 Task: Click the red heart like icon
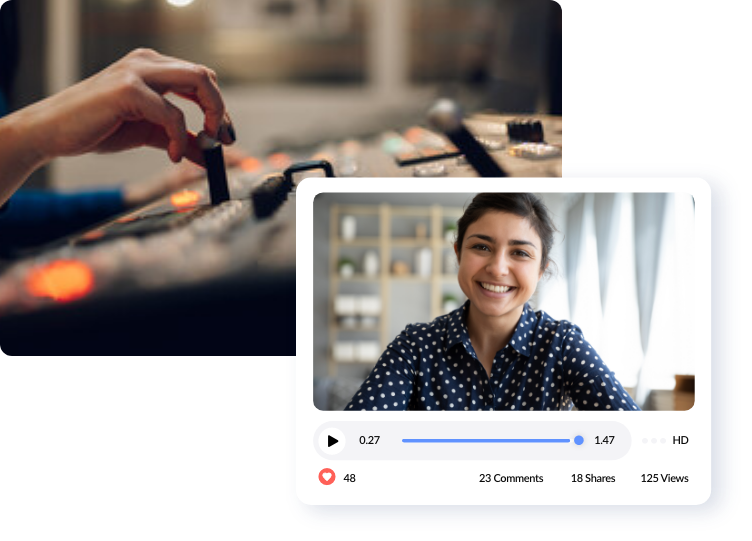(x=327, y=477)
